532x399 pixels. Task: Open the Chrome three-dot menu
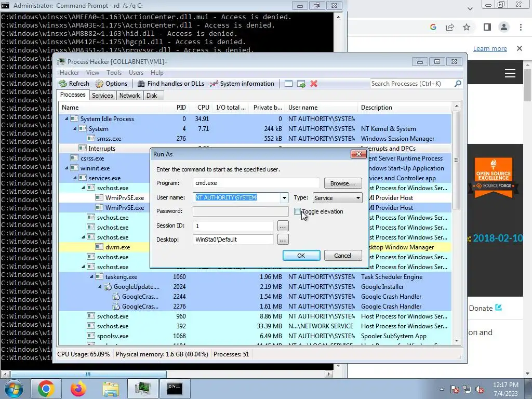pos(521,27)
